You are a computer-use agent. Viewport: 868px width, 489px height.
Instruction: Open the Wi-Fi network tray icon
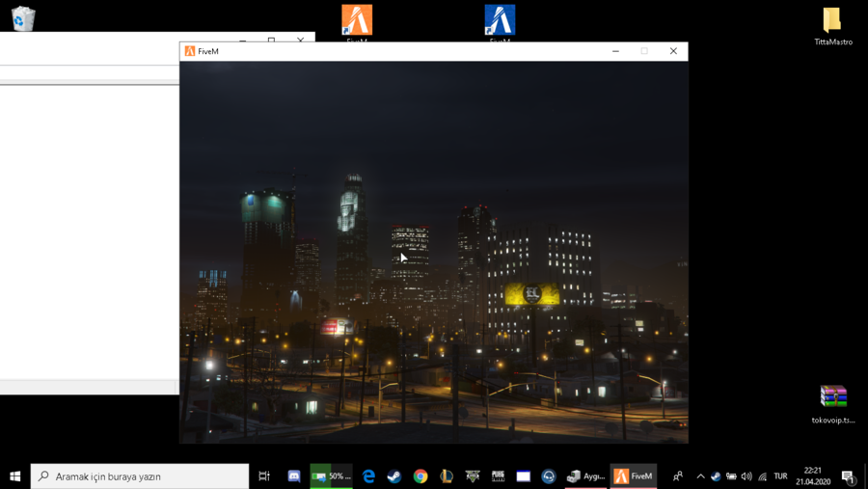(762, 476)
